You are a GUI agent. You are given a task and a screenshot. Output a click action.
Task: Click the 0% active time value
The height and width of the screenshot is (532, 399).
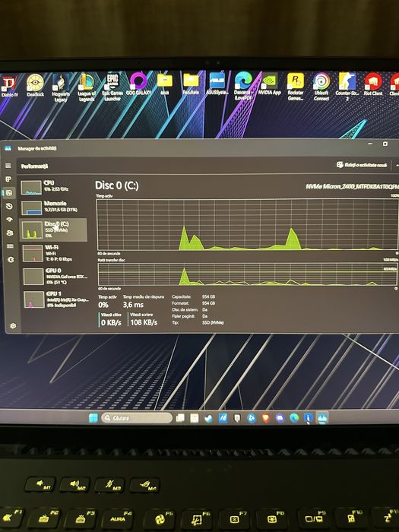tap(103, 305)
